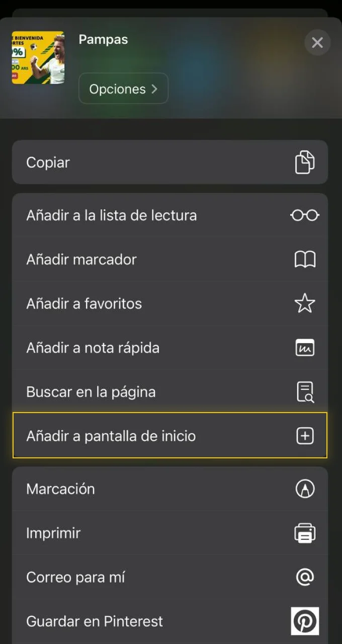Screen dimensions: 342x644
Task: Click the Copiar duplicate pages icon
Action: (305, 162)
